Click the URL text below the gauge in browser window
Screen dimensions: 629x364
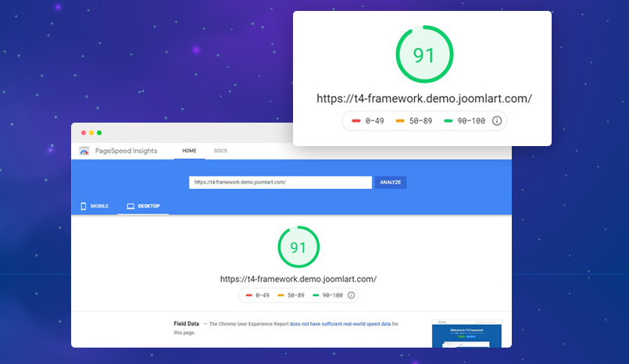[x=298, y=279]
